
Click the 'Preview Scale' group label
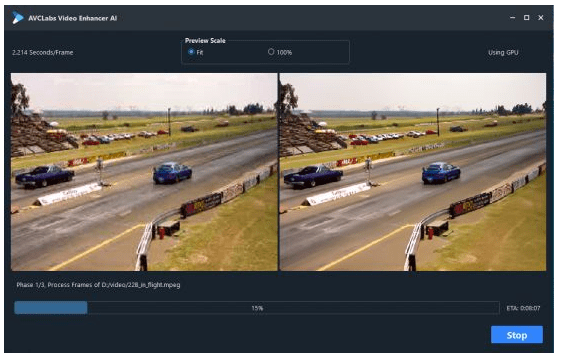(205, 40)
